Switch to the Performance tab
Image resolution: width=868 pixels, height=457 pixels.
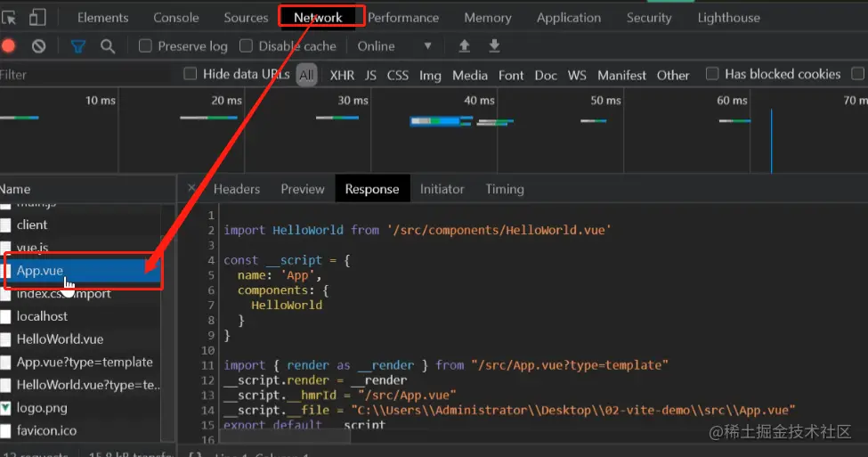pos(403,18)
